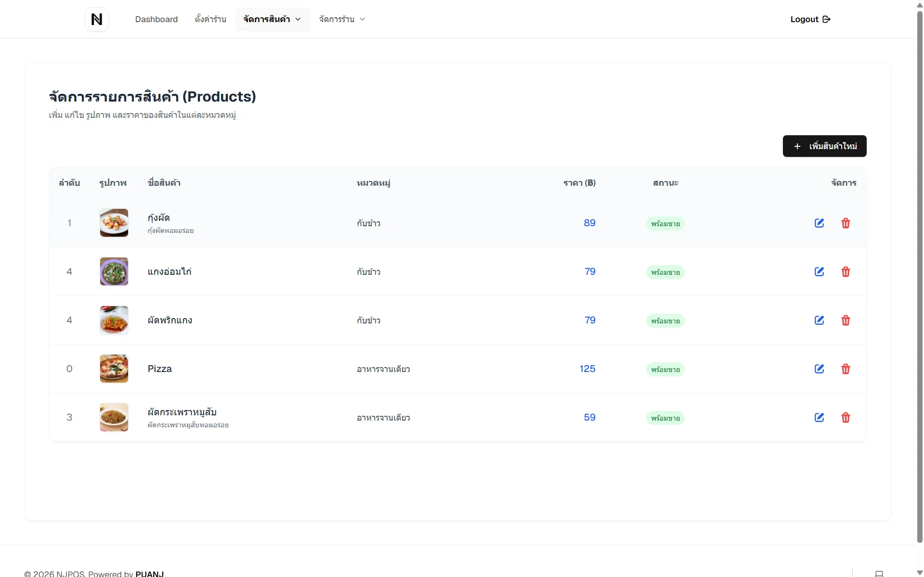This screenshot has height=577, width=924.
Task: Click the laptop icon in footer
Action: point(879,574)
